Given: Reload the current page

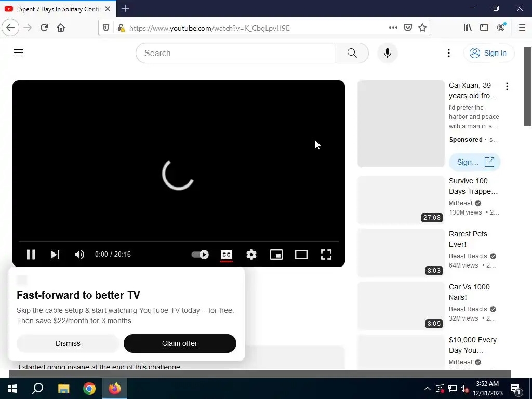Looking at the screenshot, I should tap(44, 28).
